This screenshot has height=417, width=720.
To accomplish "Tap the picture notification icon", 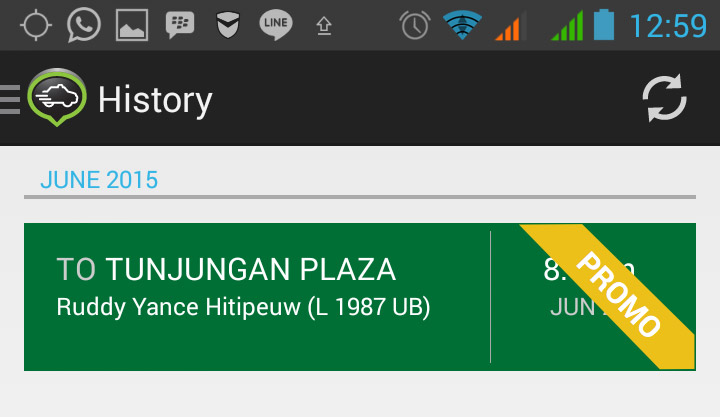I will 132,26.
